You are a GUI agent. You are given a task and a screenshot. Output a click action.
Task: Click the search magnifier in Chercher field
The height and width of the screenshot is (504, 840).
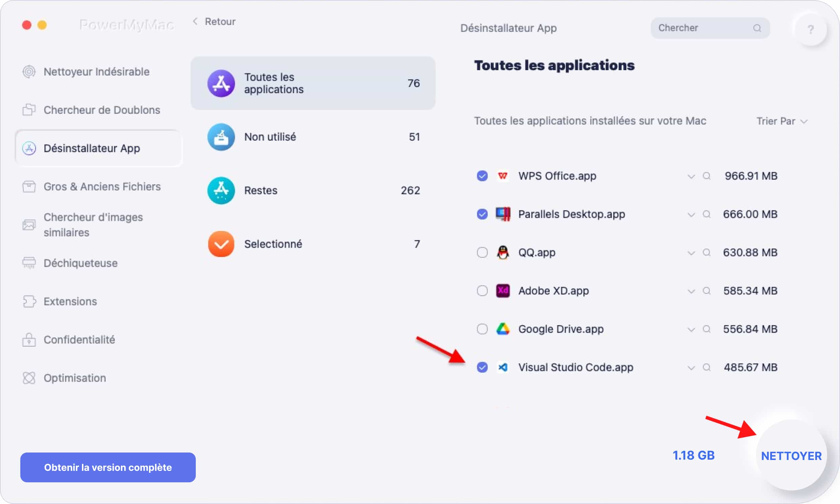(757, 28)
